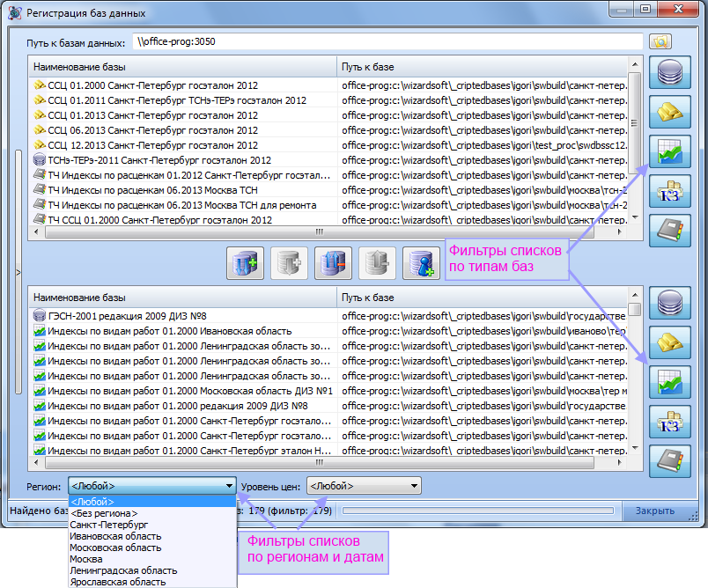This screenshot has width=708, height=588.
Task: Select row ТЧ Индексы 06.2013 Москва ТСН для ремонта
Action: [x=328, y=205]
